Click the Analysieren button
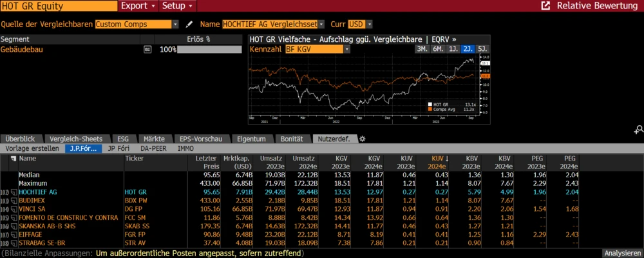 click(622, 253)
